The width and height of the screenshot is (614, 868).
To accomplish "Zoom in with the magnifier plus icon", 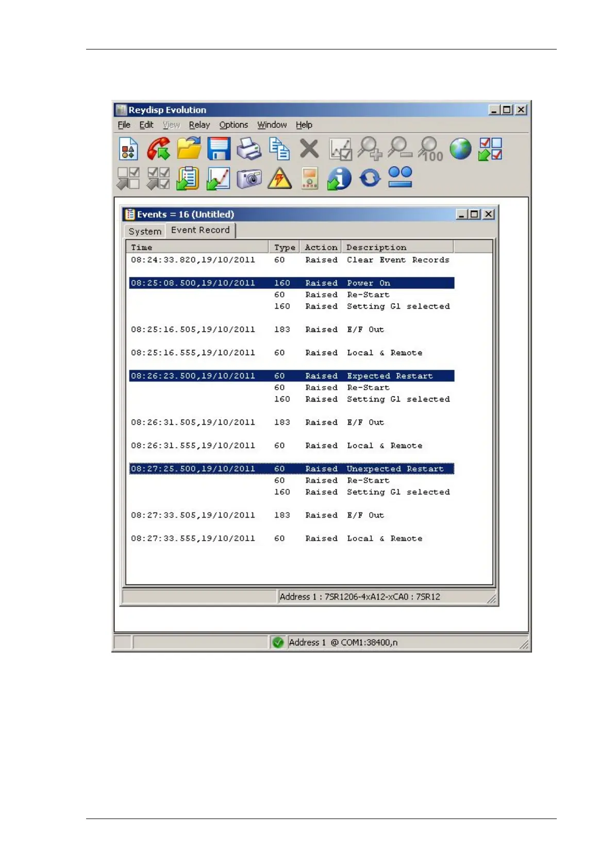I will tap(370, 149).
